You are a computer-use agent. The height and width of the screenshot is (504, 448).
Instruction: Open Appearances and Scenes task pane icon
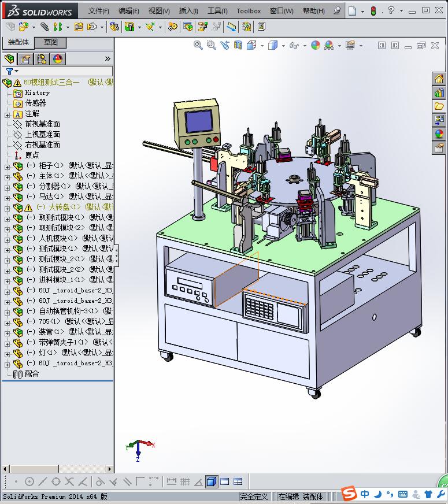pos(439,134)
